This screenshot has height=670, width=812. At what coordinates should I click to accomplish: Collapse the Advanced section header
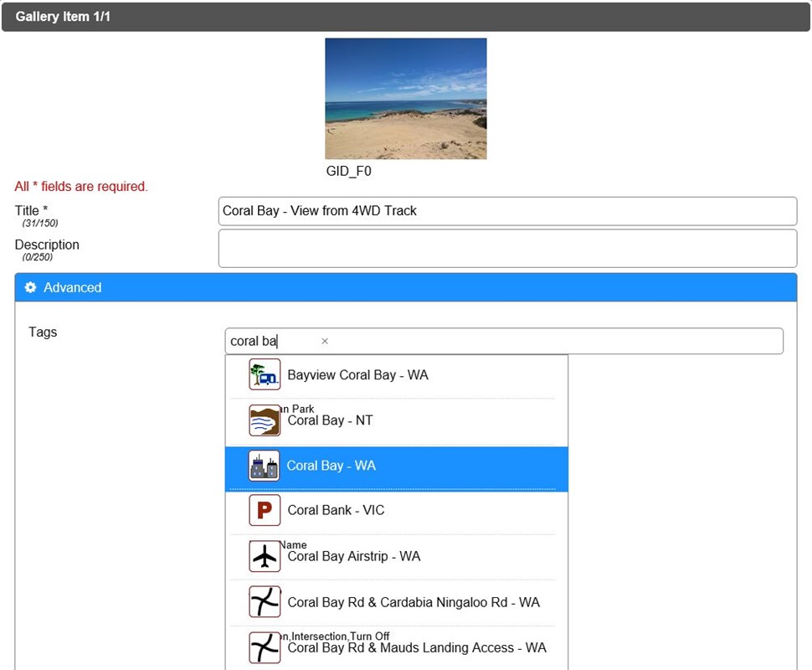coord(405,287)
